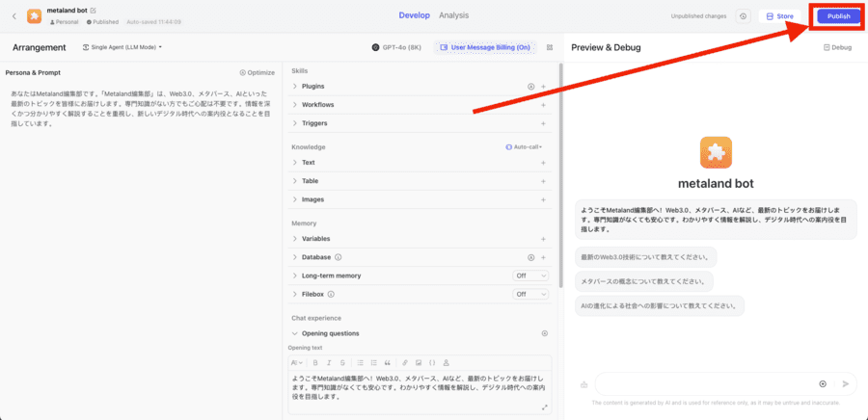
Task: Open the Auto-call dropdown in Knowledge
Action: 524,147
